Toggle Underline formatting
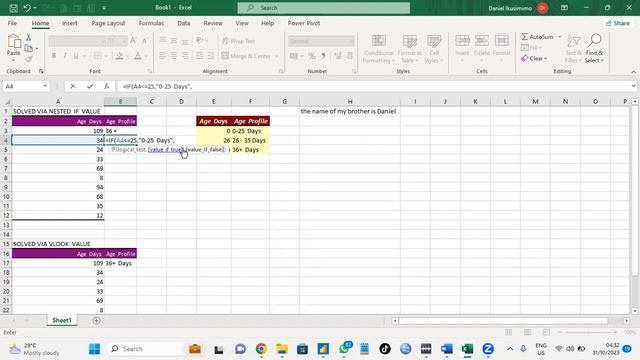640x360 pixels. coord(76,56)
